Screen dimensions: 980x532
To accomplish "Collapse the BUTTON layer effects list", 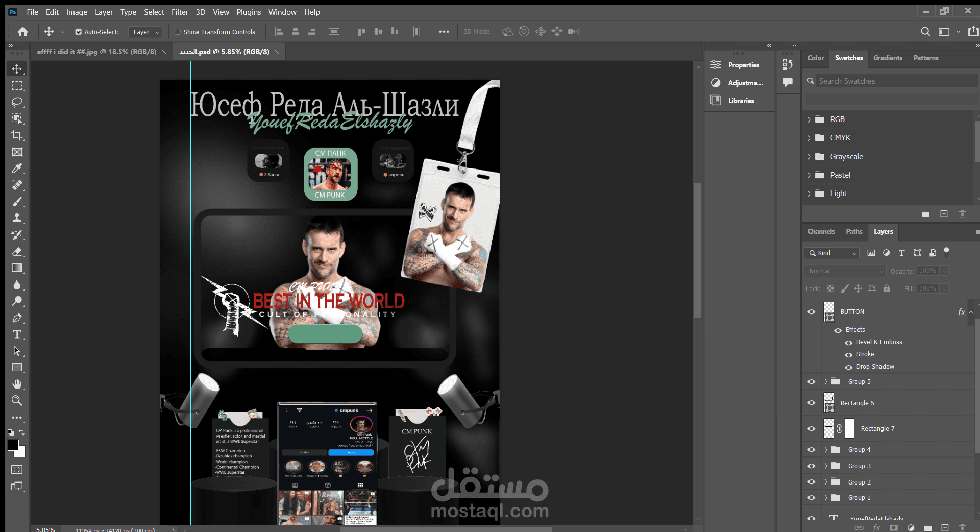I will pyautogui.click(x=971, y=312).
